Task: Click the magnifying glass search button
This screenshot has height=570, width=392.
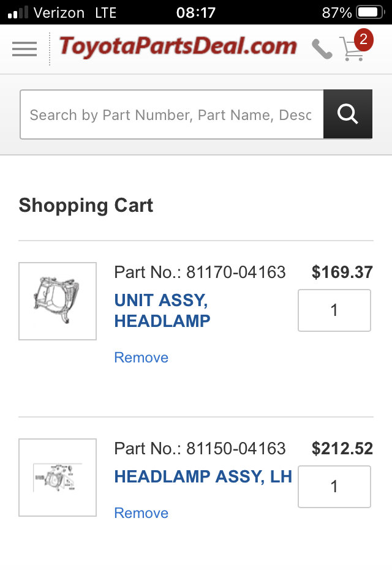Action: pos(348,114)
